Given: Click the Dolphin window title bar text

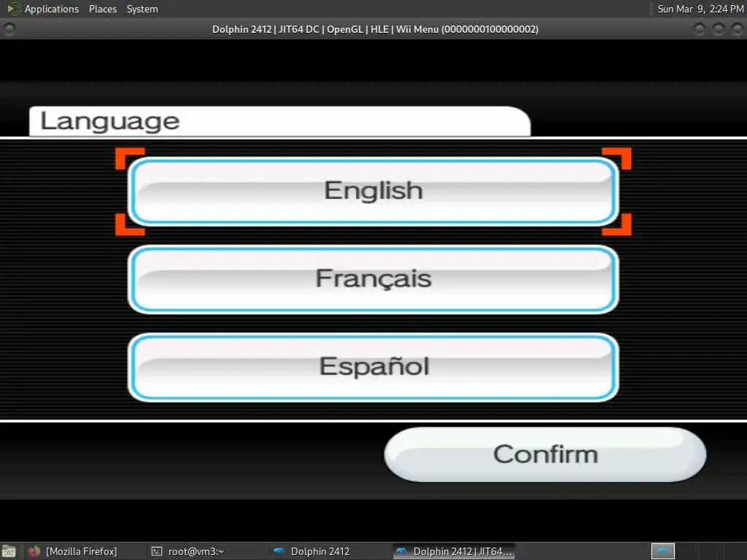Looking at the screenshot, I should (375, 29).
